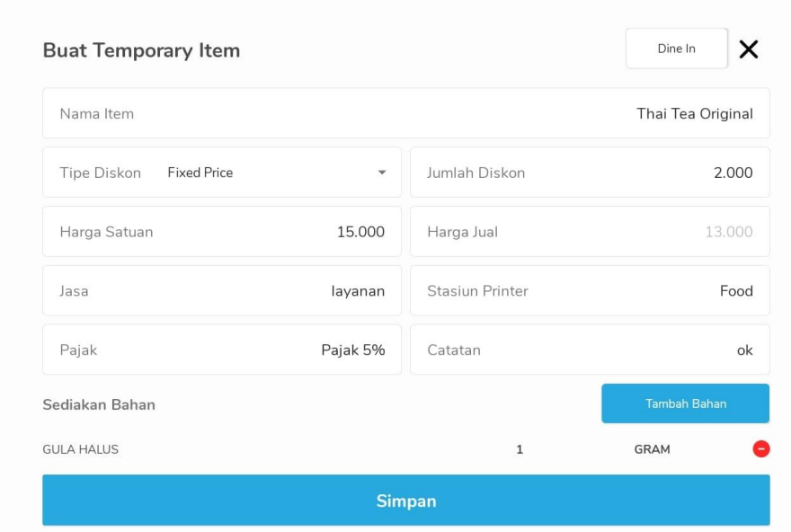Click the Thai Tea Original name text
The image size is (791, 532).
(695, 113)
